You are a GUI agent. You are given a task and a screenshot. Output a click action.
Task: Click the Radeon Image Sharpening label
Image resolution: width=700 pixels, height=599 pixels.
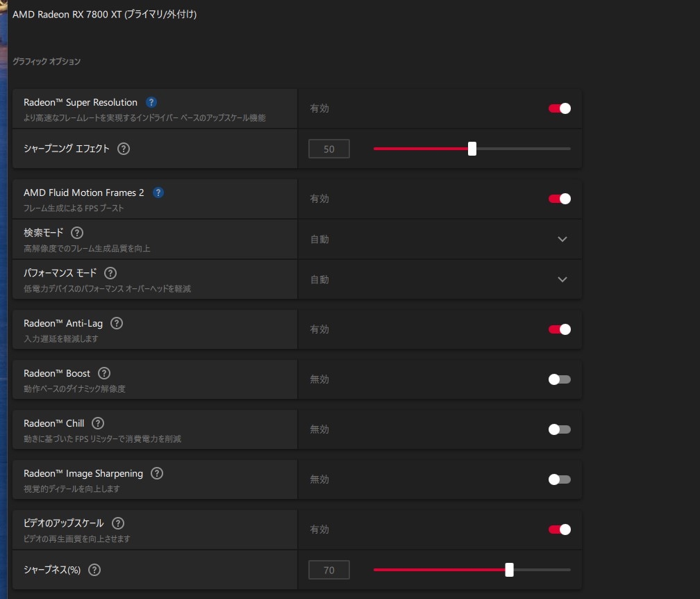click(x=83, y=473)
